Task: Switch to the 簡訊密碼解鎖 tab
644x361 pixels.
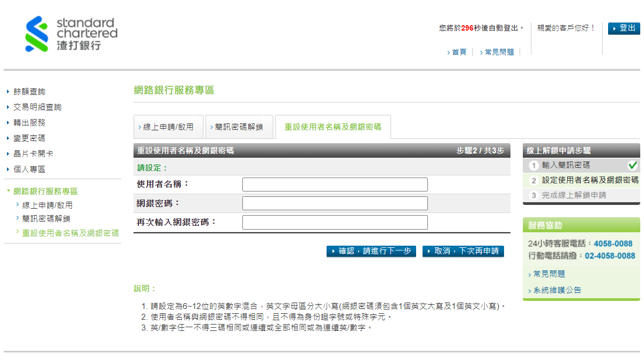Action: 239,127
